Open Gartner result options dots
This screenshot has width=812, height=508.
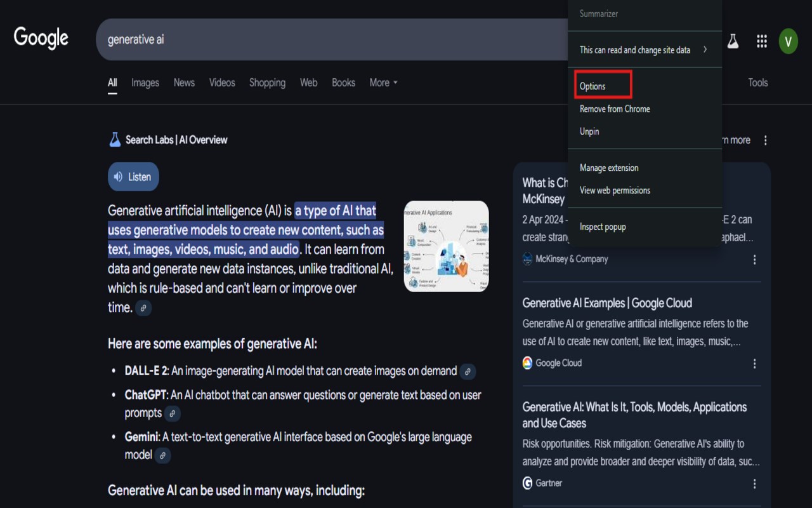754,484
